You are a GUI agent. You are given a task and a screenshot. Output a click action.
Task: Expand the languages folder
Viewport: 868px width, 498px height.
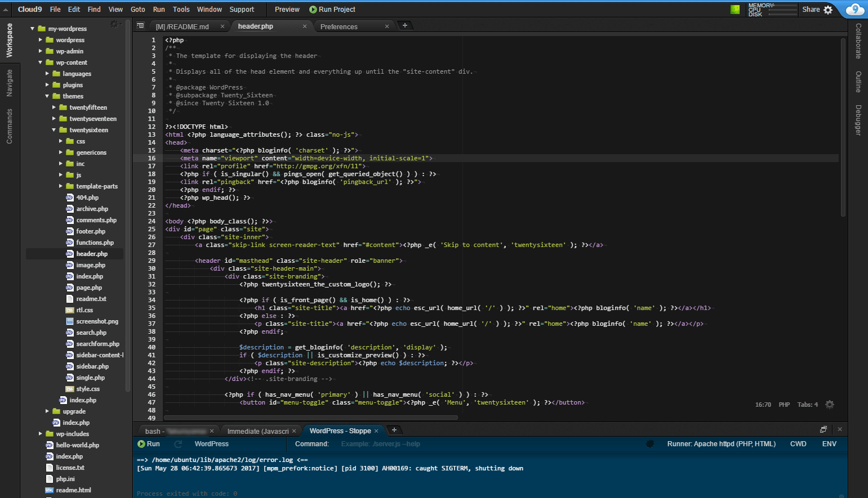click(x=47, y=74)
